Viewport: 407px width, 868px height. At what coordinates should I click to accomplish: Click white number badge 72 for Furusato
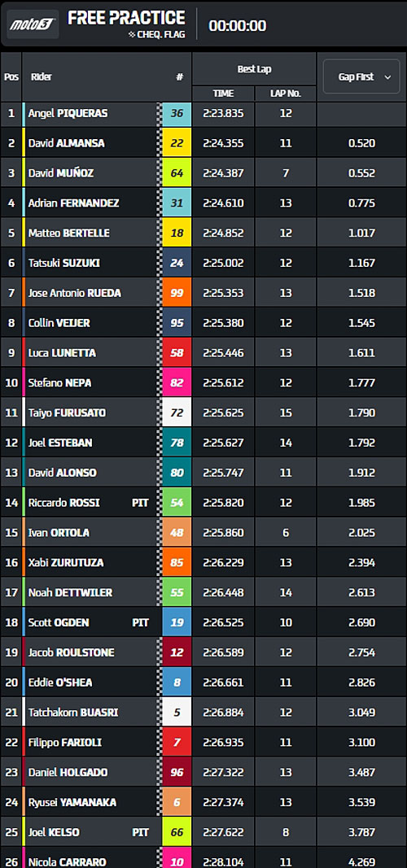pyautogui.click(x=177, y=412)
